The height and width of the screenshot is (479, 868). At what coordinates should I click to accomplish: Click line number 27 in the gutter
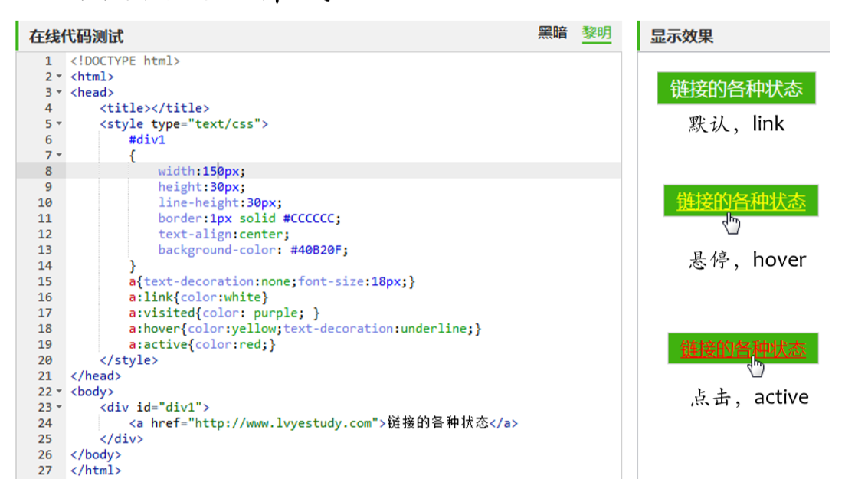point(45,470)
